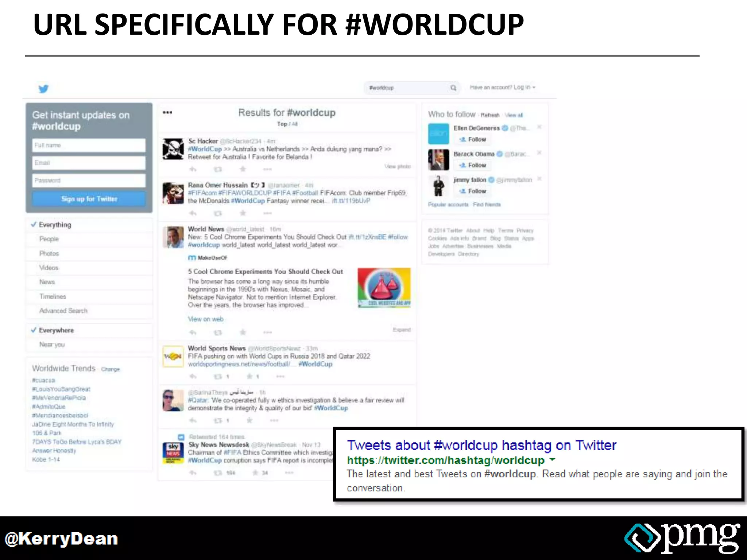Follow Ellen DeGeneres
Image resolution: width=747 pixels, height=560 pixels.
(x=473, y=139)
